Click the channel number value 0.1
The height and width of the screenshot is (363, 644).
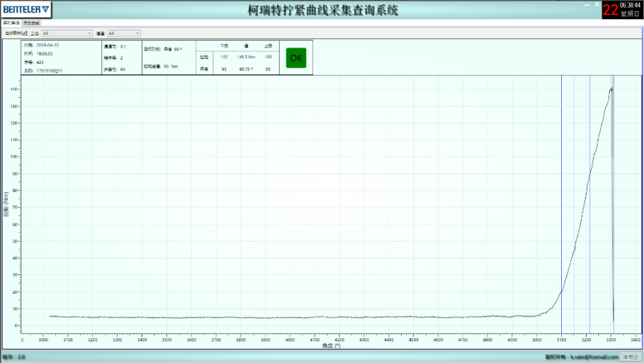pyautogui.click(x=123, y=47)
